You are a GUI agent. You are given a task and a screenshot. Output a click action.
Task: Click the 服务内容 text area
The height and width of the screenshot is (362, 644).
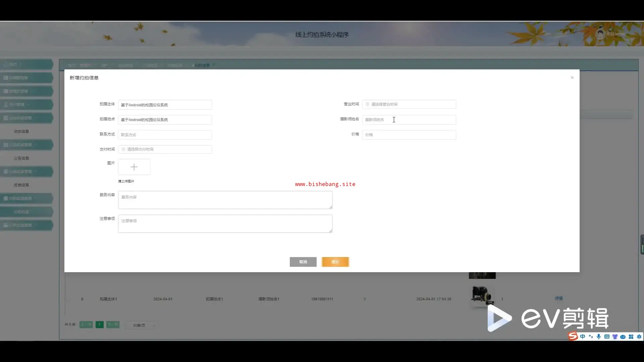(x=225, y=200)
